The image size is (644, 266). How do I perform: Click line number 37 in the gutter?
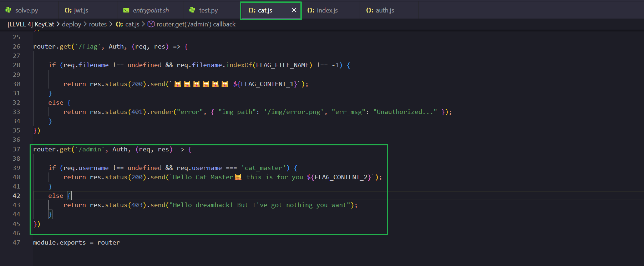click(16, 149)
